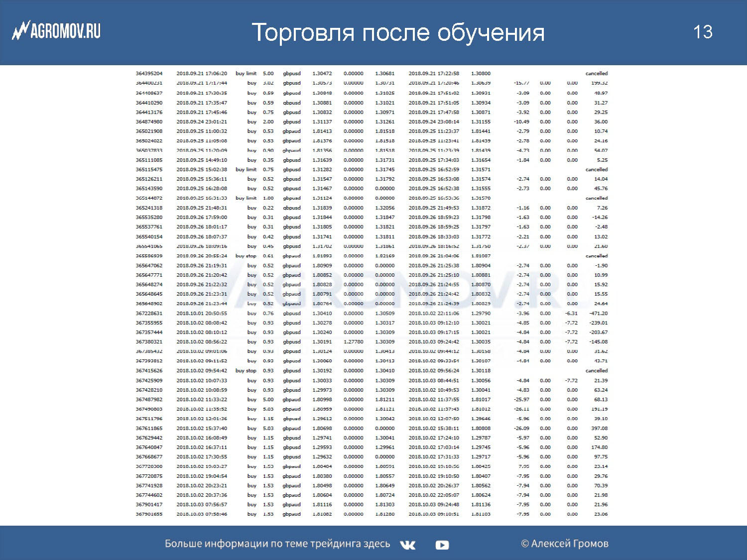Image resolution: width=747 pixels, height=560 pixels.
Task: Select order ID 367228631
Action: point(149,313)
